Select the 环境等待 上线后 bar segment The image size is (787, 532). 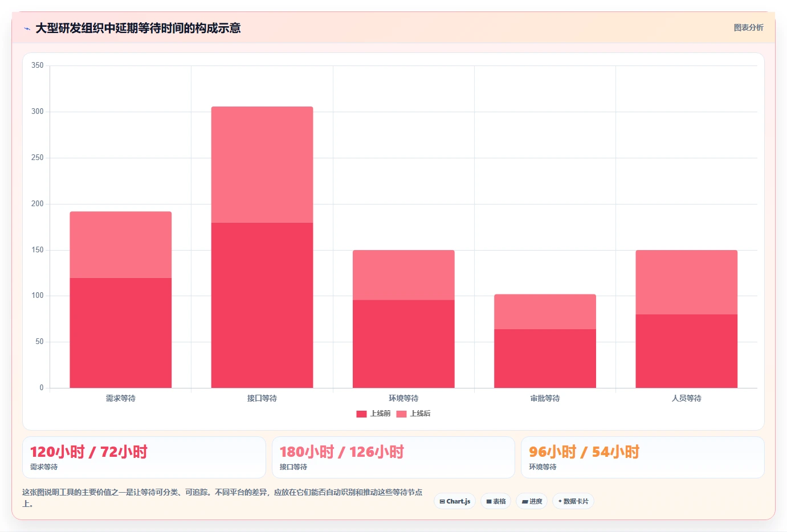click(x=403, y=275)
